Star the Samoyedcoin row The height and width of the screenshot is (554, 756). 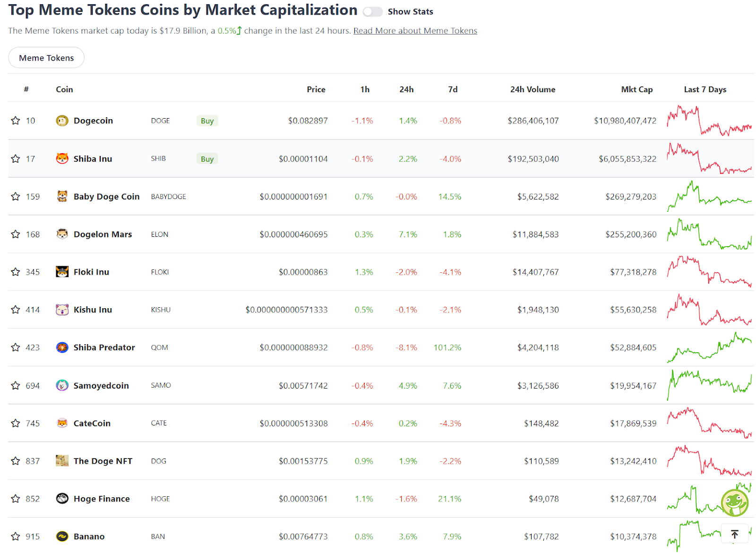click(16, 386)
